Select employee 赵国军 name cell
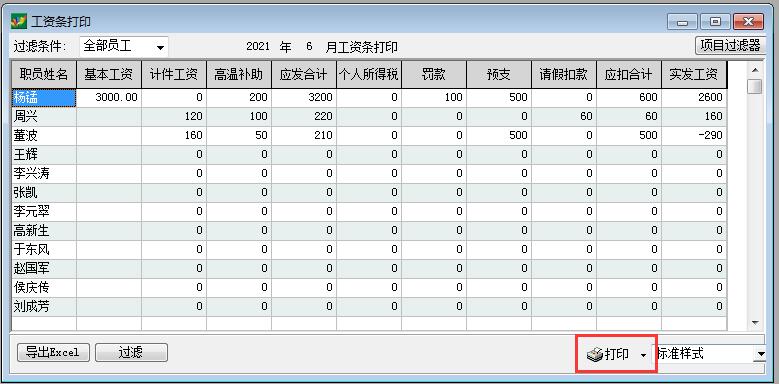This screenshot has width=779, height=384. 44,269
